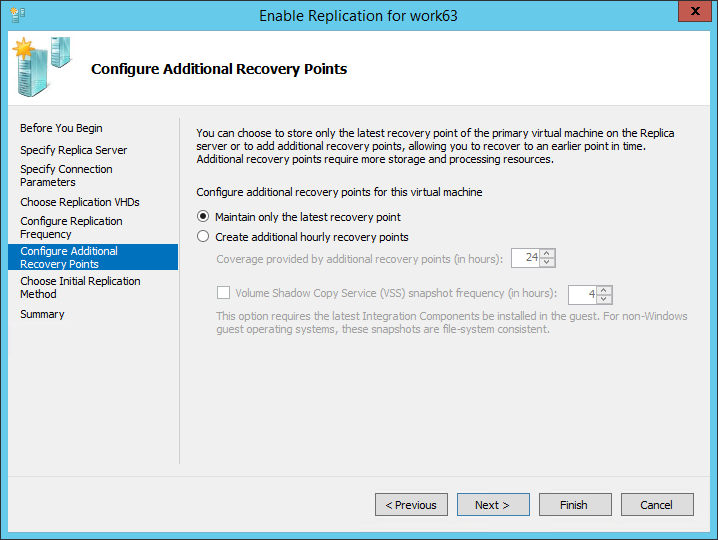Close the Enable Replication dialog
Screen dimensions: 718x540
pos(689,14)
